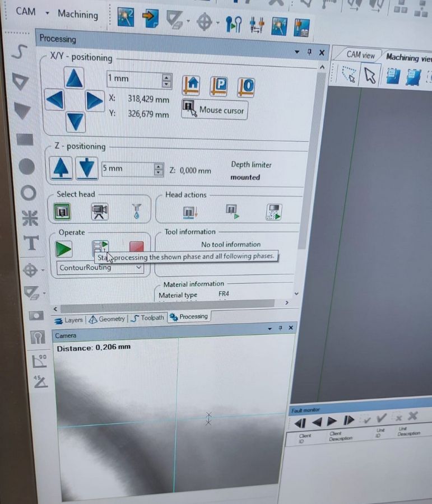This screenshot has width=432, height=504.
Task: Select the dispenser head icon
Action: pos(137,211)
